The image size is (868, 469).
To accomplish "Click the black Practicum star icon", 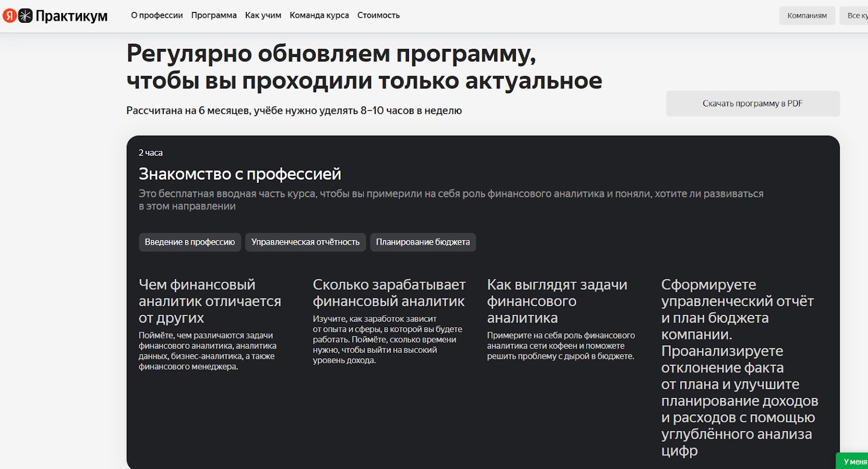I will [x=25, y=16].
